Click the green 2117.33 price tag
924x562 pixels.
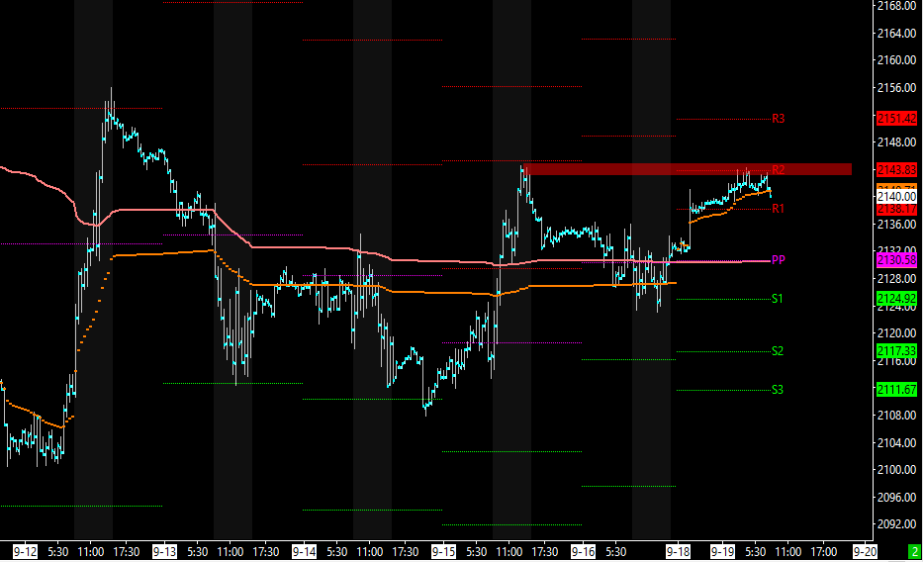[896, 351]
